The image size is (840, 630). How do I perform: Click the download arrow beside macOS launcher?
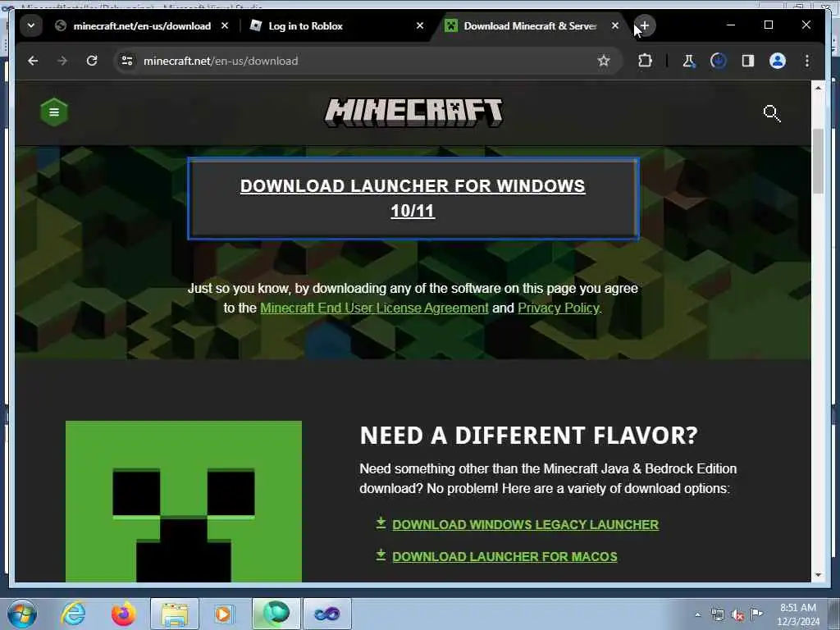pyautogui.click(x=381, y=555)
